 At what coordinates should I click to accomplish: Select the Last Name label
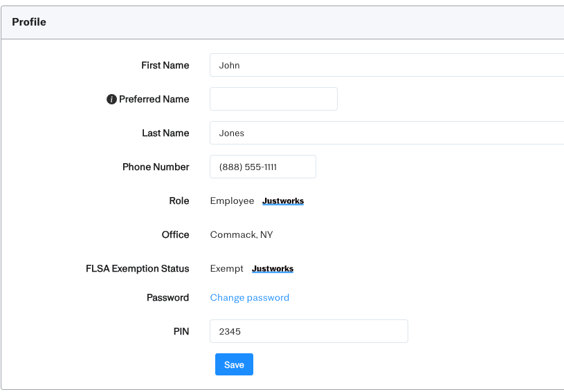pyautogui.click(x=165, y=133)
